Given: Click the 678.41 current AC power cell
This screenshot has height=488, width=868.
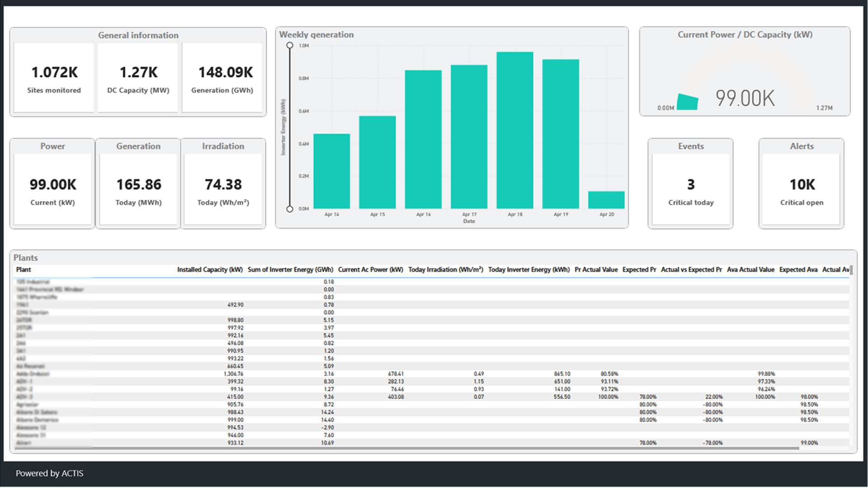Looking at the screenshot, I should coord(396,374).
